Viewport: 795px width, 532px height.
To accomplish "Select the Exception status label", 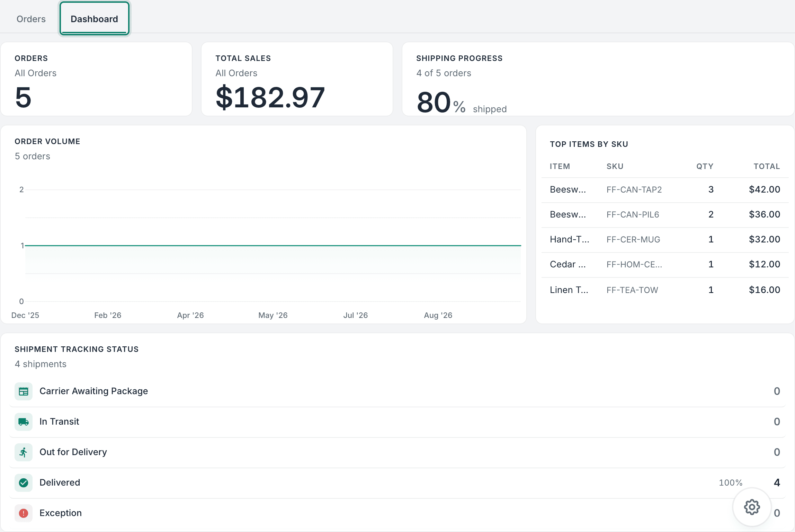I will point(61,513).
